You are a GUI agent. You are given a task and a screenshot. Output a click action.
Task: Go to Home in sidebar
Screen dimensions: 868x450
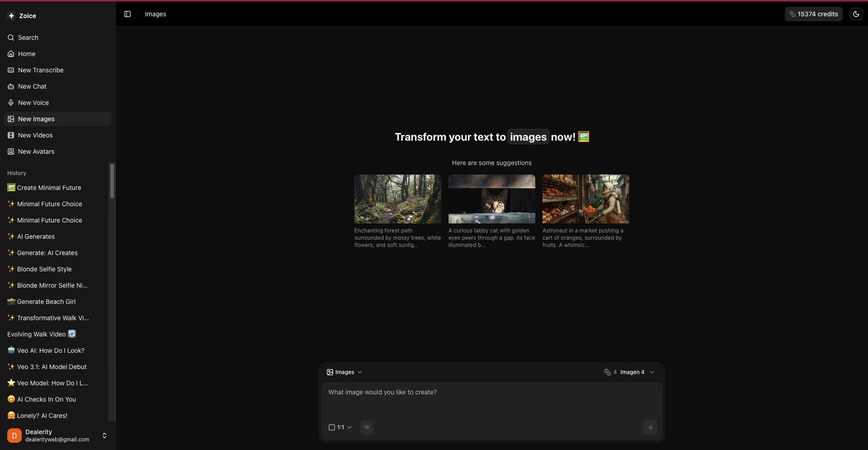point(27,54)
